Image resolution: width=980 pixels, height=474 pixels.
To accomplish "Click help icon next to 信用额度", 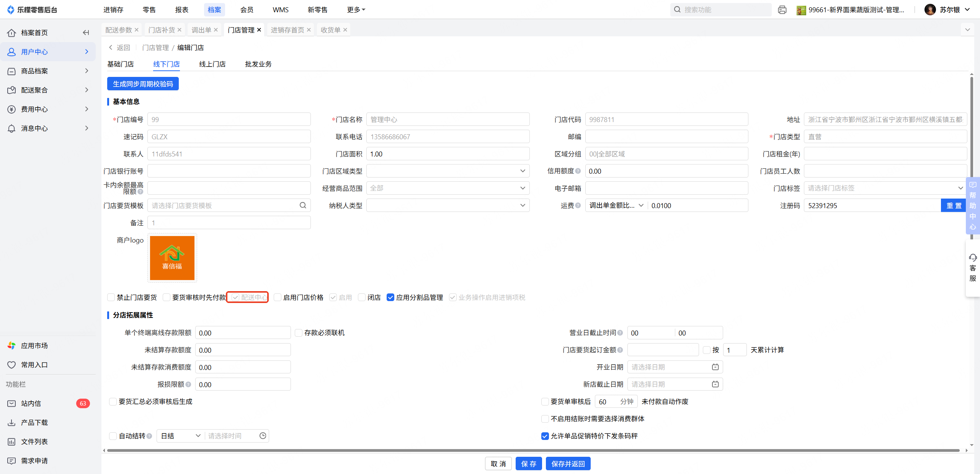I will pos(578,171).
